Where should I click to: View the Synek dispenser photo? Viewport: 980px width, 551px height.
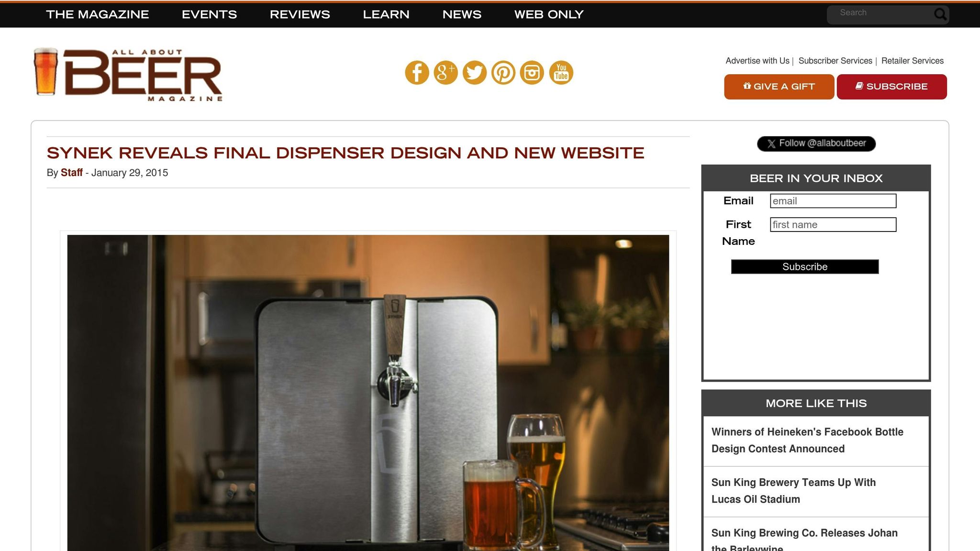[368, 393]
